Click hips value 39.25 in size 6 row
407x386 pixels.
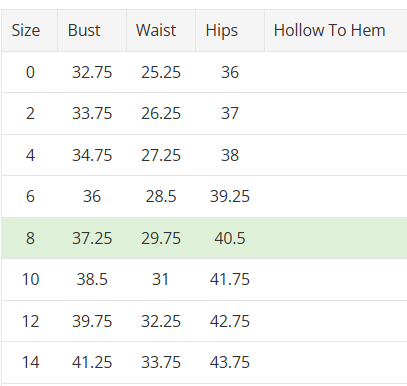coord(230,196)
